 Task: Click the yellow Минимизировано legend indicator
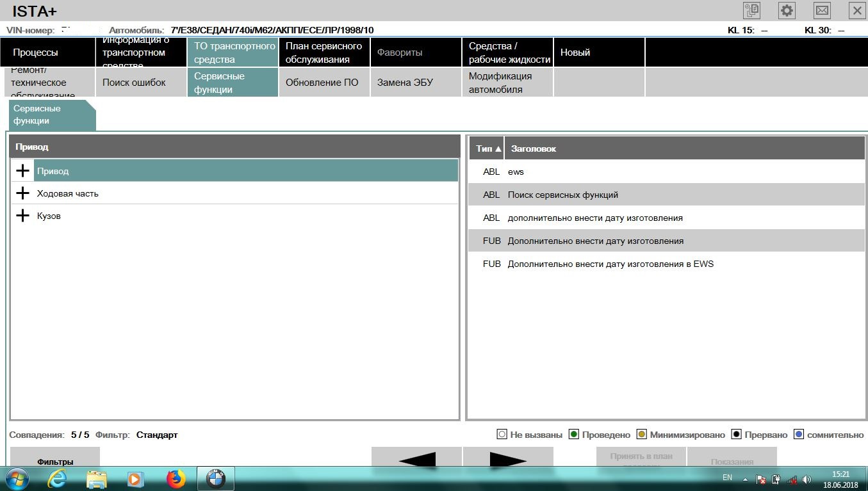point(642,435)
